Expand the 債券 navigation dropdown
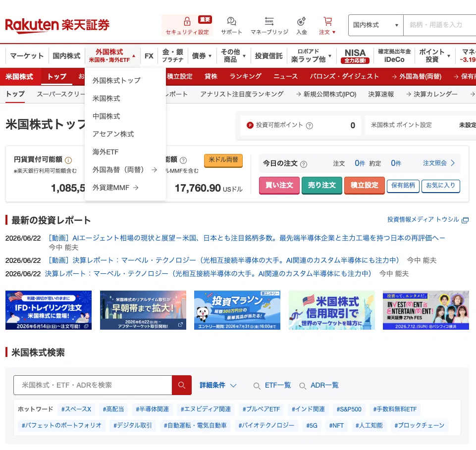Viewport: 476px width, 450px height. (202, 56)
